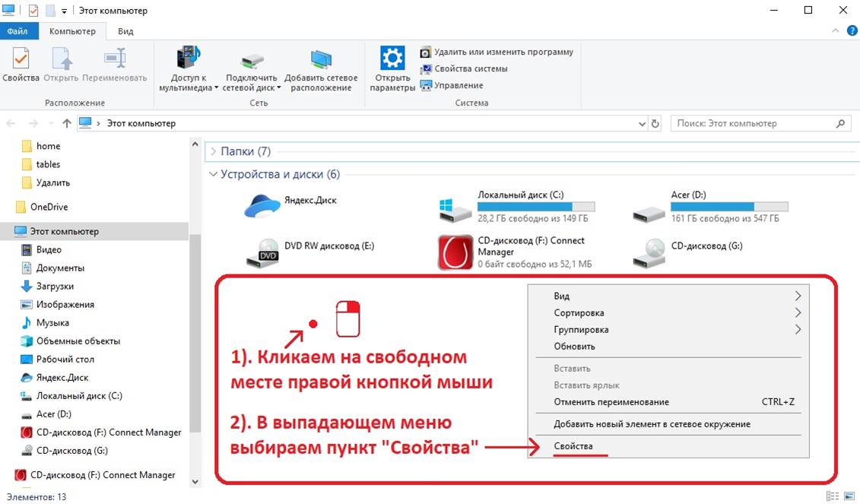
Task: Choose Свойства in the context menu
Action: point(668,446)
